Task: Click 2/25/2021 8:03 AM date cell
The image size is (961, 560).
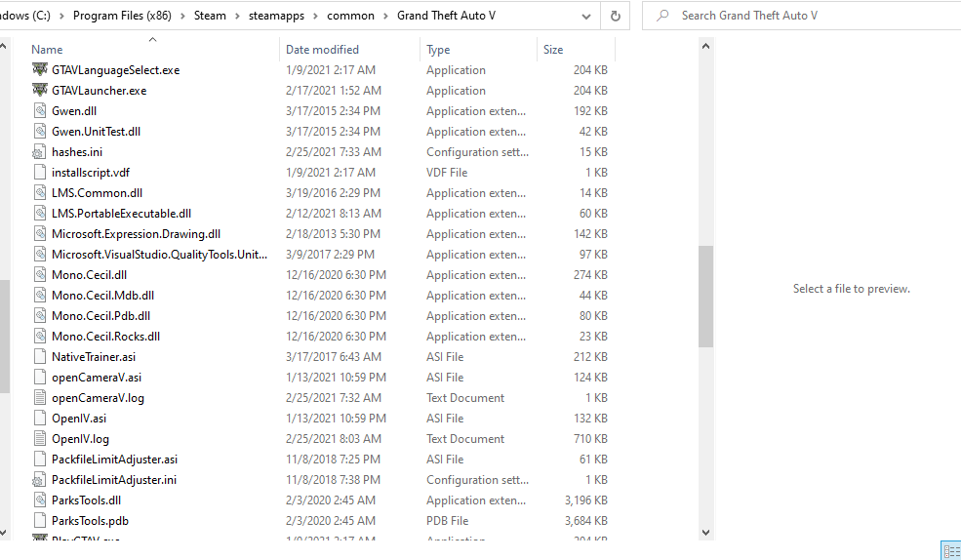Action: point(334,439)
